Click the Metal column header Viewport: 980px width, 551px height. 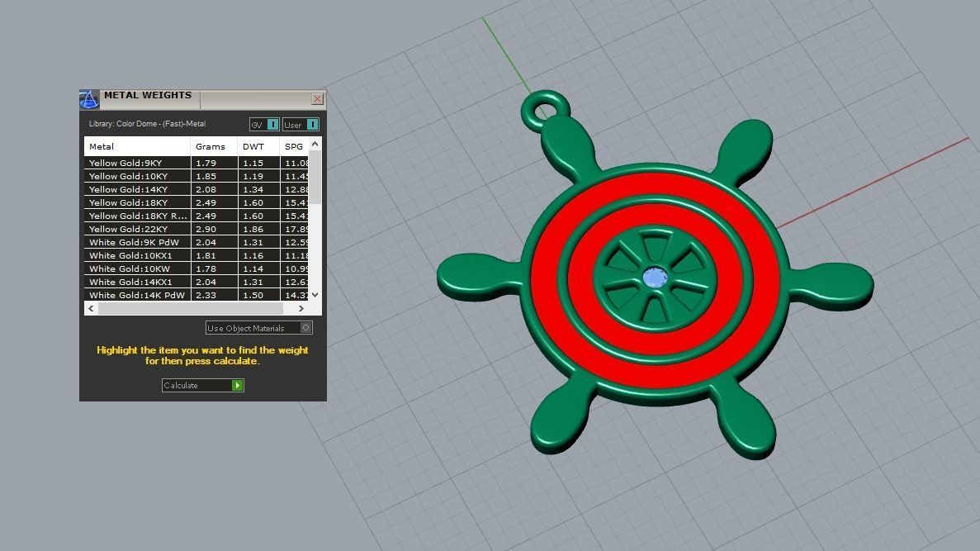tap(138, 146)
